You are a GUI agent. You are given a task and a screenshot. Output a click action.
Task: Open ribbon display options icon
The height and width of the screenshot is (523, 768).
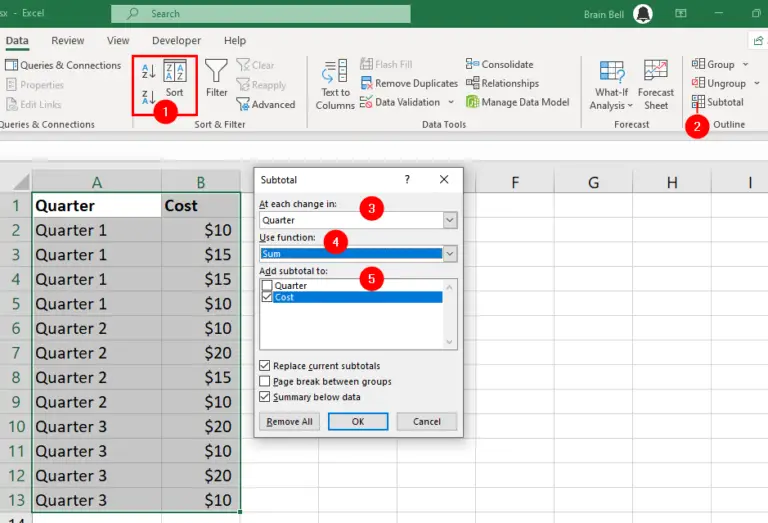click(681, 14)
